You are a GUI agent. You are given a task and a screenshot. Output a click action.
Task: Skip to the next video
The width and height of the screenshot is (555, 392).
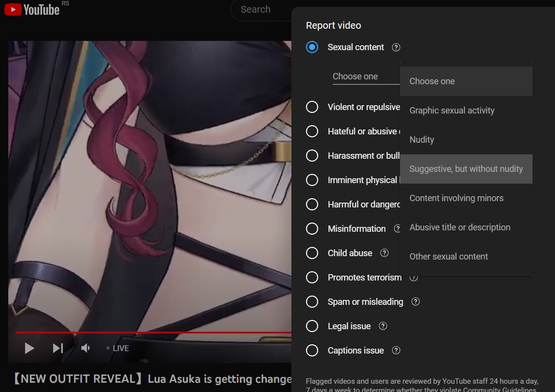point(57,348)
